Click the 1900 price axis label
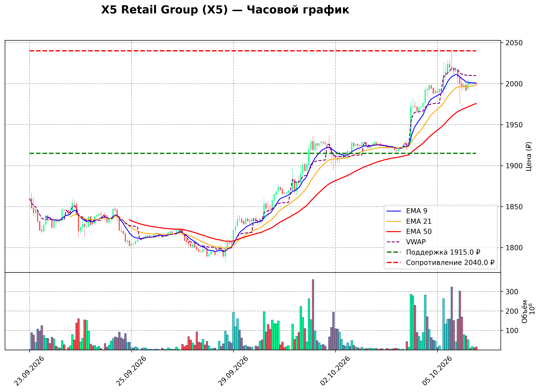This screenshot has width=541, height=392. point(514,166)
